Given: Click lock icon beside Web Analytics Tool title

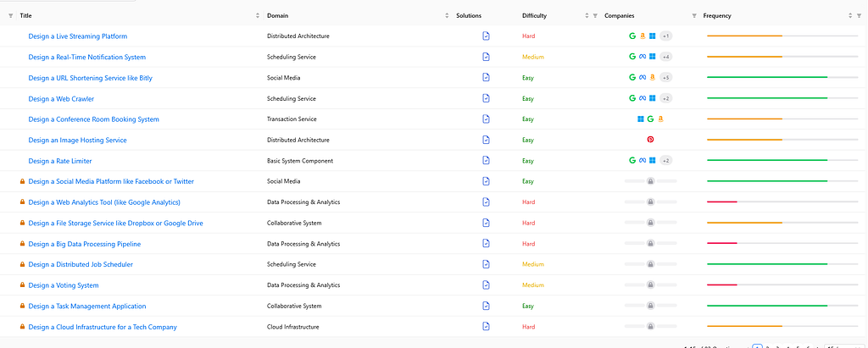Looking at the screenshot, I should pos(23,202).
